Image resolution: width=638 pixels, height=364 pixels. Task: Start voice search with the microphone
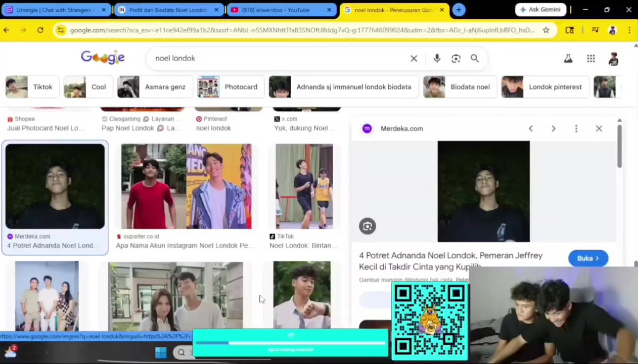click(x=437, y=58)
